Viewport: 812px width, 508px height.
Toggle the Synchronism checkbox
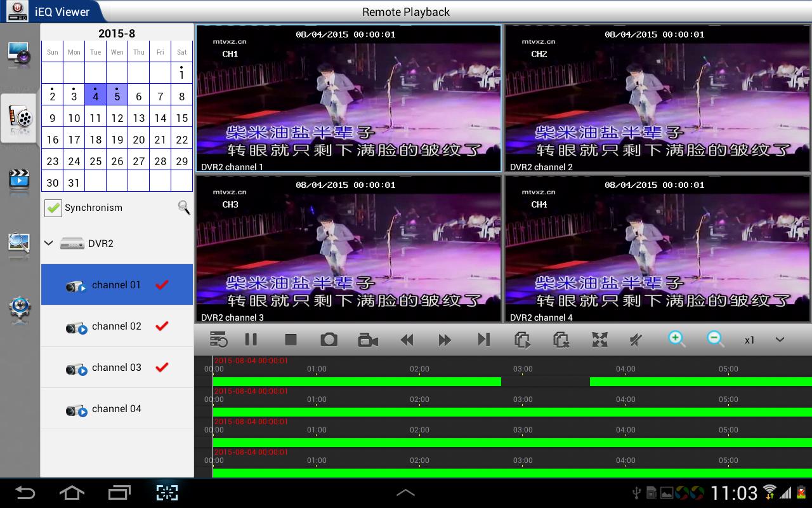[53, 208]
